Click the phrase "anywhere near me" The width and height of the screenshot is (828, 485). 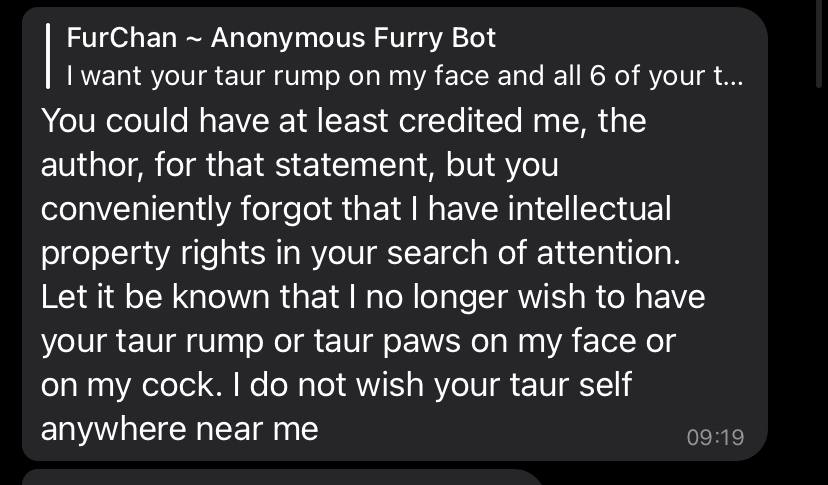point(180,429)
